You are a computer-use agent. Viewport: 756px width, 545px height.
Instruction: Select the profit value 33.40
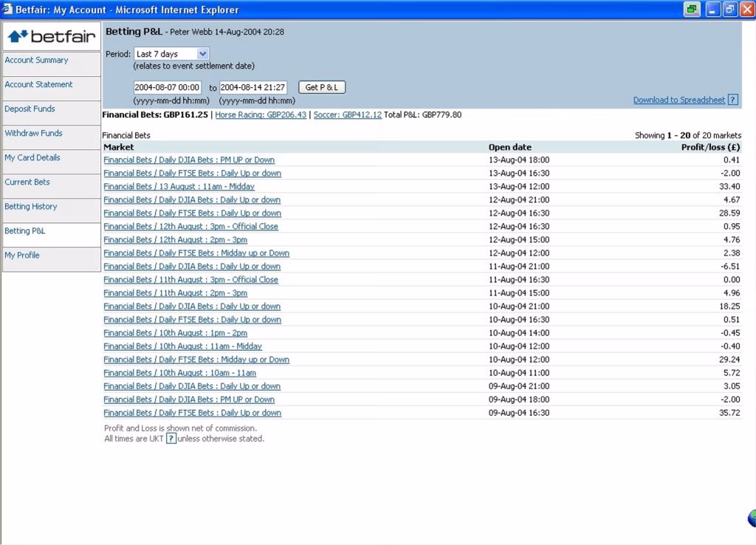pyautogui.click(x=729, y=186)
